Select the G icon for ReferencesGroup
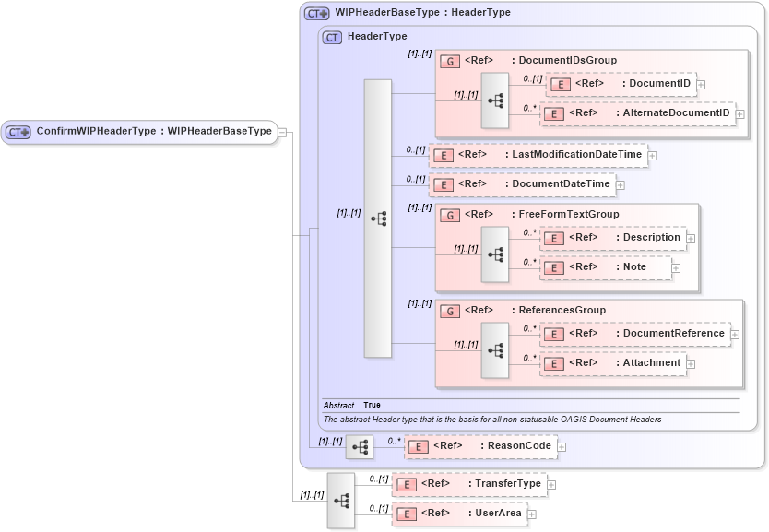The height and width of the screenshot is (532, 769). point(449,310)
